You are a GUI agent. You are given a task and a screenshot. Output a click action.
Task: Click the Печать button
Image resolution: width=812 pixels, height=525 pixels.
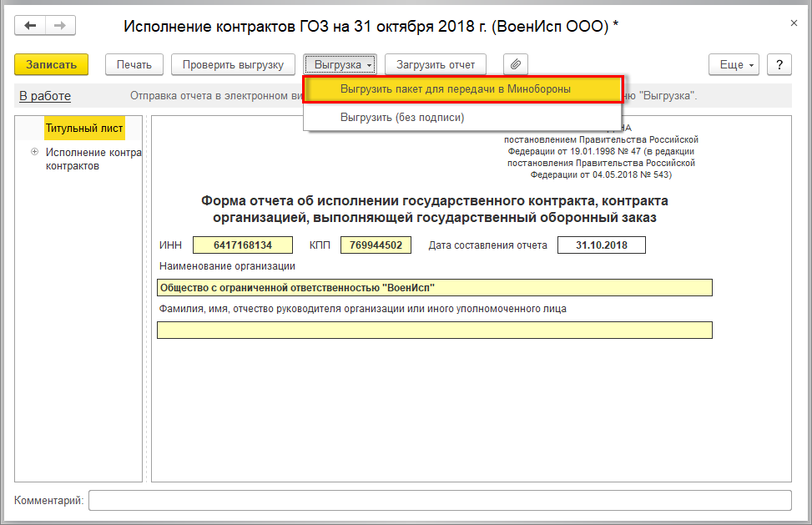coord(134,65)
